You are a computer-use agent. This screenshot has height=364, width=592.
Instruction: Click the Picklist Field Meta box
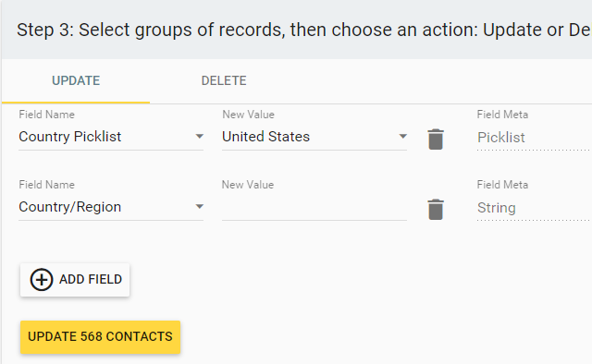click(534, 138)
